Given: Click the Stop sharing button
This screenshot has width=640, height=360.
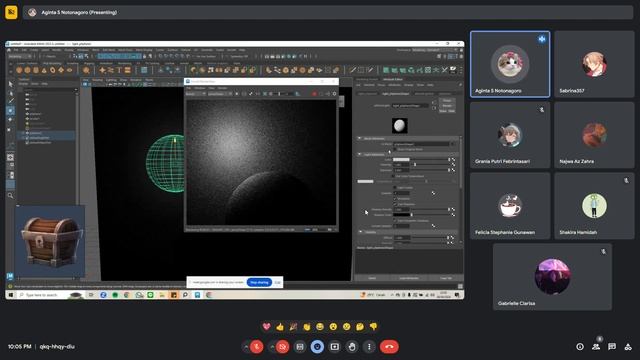Looking at the screenshot, I should tap(259, 282).
